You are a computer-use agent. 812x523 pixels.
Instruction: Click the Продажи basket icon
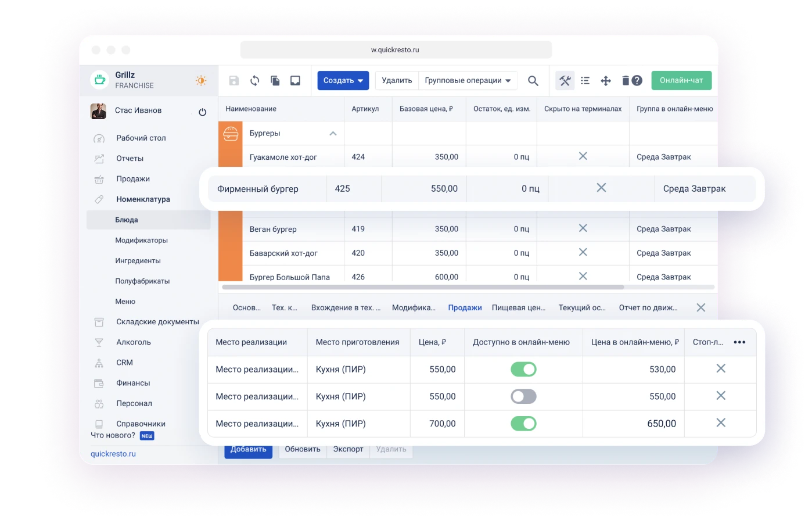pyautogui.click(x=99, y=179)
